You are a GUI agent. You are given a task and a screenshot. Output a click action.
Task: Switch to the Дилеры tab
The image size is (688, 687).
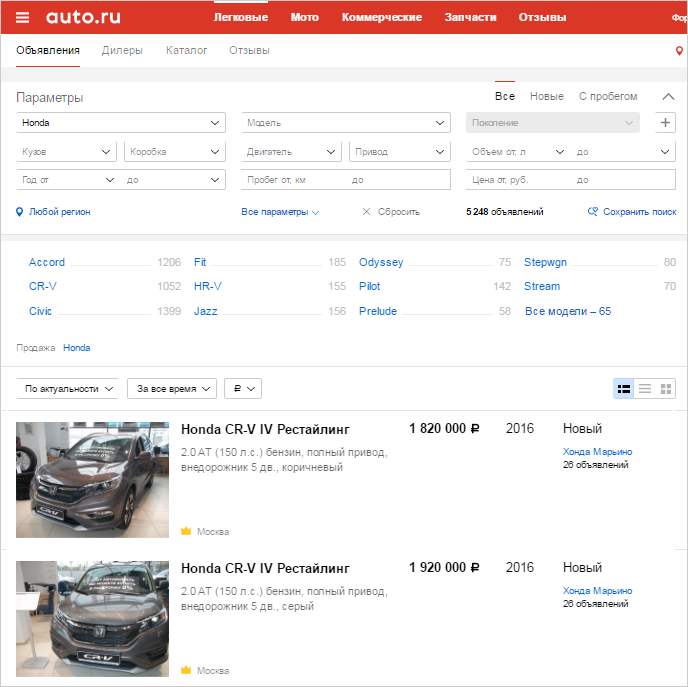click(122, 50)
